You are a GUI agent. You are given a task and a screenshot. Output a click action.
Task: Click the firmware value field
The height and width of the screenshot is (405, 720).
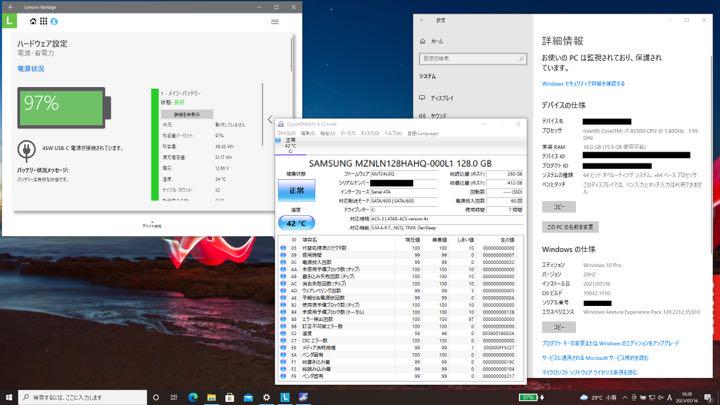(x=404, y=174)
